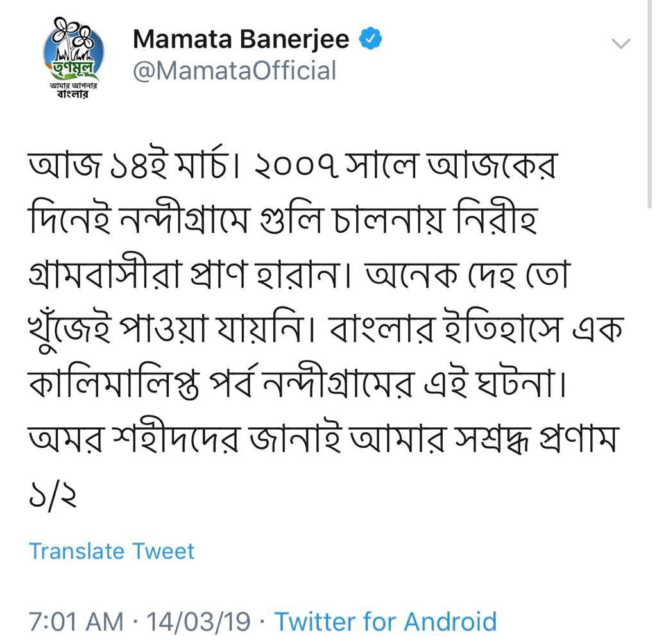657x644 pixels.
Task: Click the Translate Tweet link
Action: [x=112, y=551]
